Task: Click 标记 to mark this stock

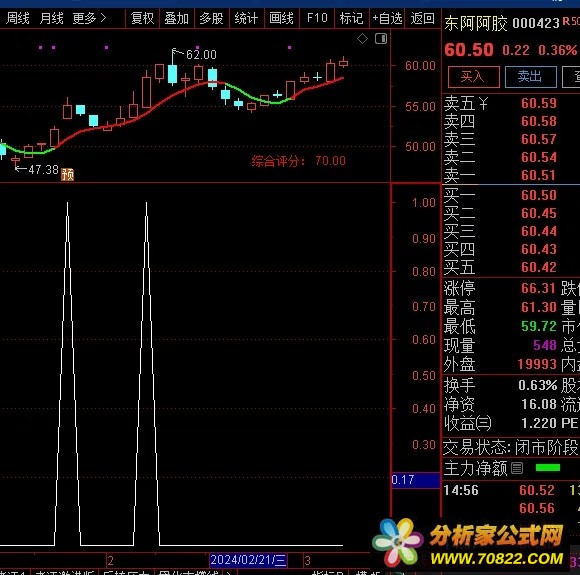Action: tap(351, 18)
